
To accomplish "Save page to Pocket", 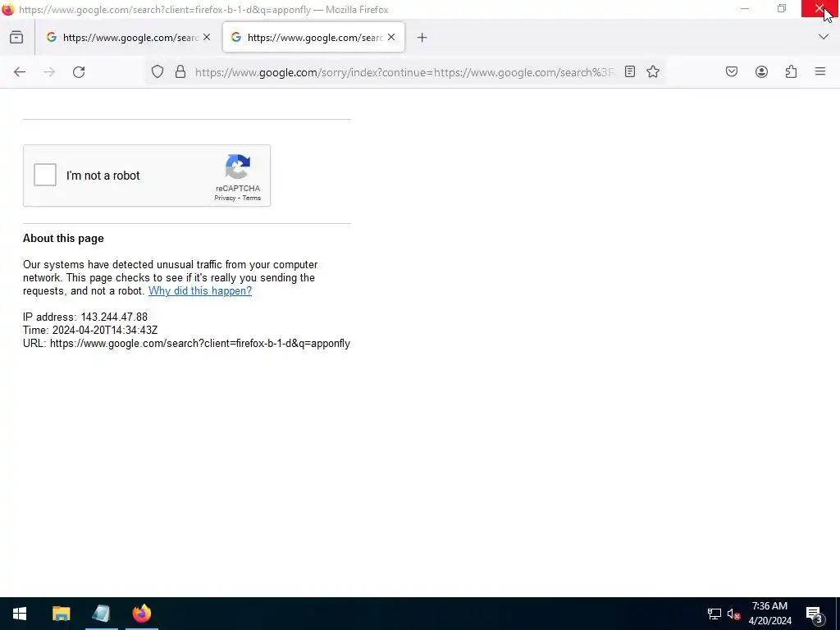I will [x=732, y=72].
